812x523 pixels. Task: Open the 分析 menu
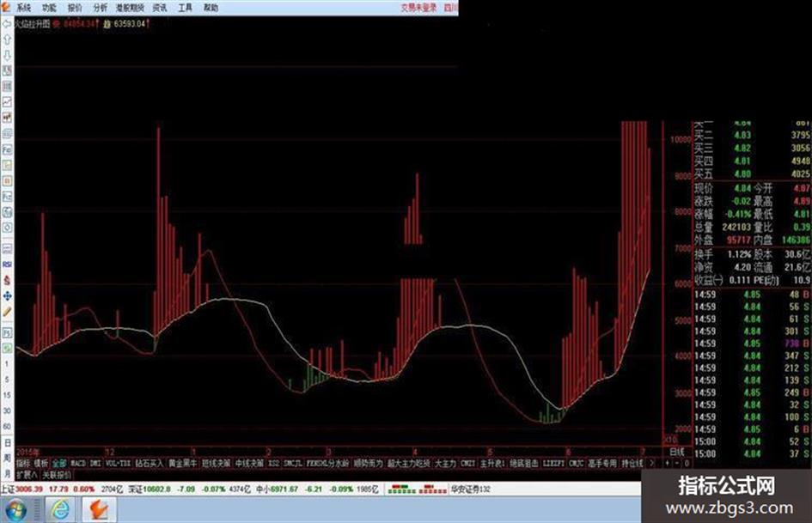pyautogui.click(x=101, y=7)
